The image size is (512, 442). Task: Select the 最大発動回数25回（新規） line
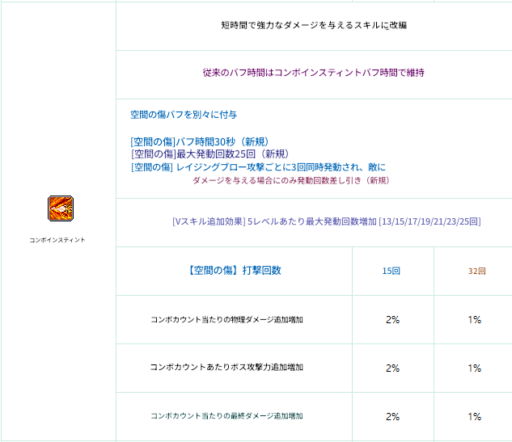(210, 154)
